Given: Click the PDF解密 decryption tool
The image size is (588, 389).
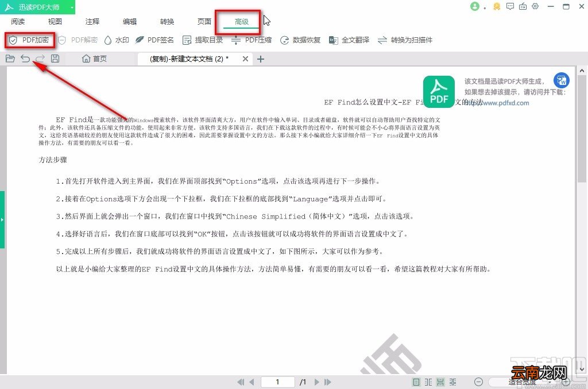Looking at the screenshot, I should coord(78,40).
